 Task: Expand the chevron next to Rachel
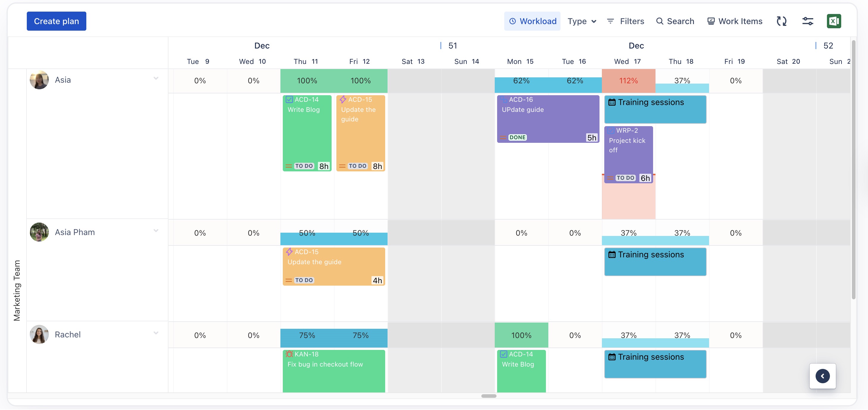[156, 333]
